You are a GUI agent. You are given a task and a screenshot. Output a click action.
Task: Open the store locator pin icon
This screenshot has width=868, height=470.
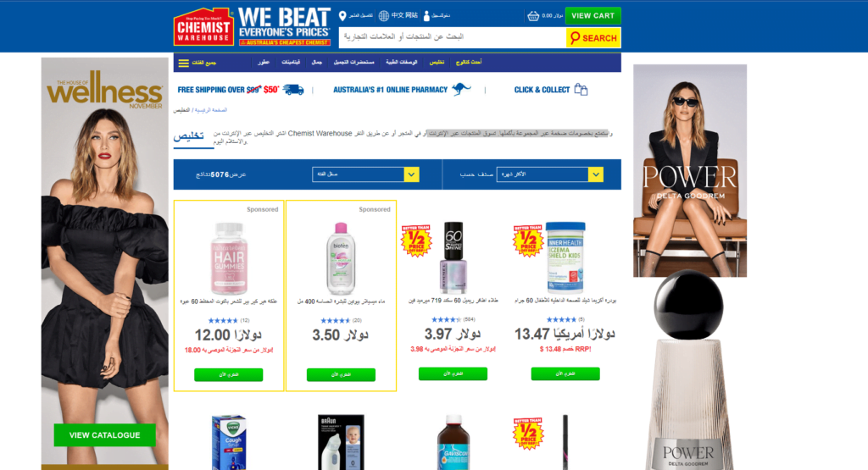(342, 15)
